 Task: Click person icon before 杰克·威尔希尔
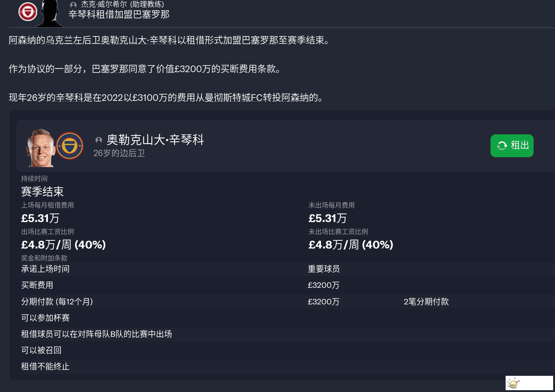click(x=73, y=5)
